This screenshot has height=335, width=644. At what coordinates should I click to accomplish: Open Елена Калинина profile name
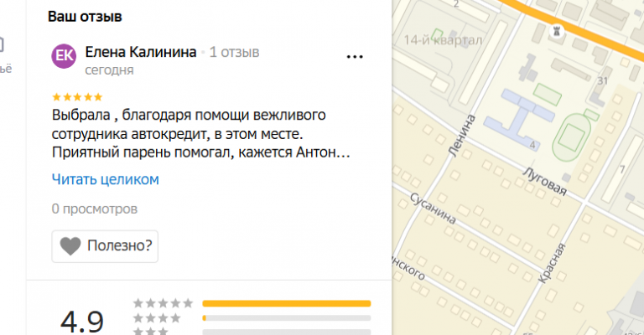[x=141, y=52]
